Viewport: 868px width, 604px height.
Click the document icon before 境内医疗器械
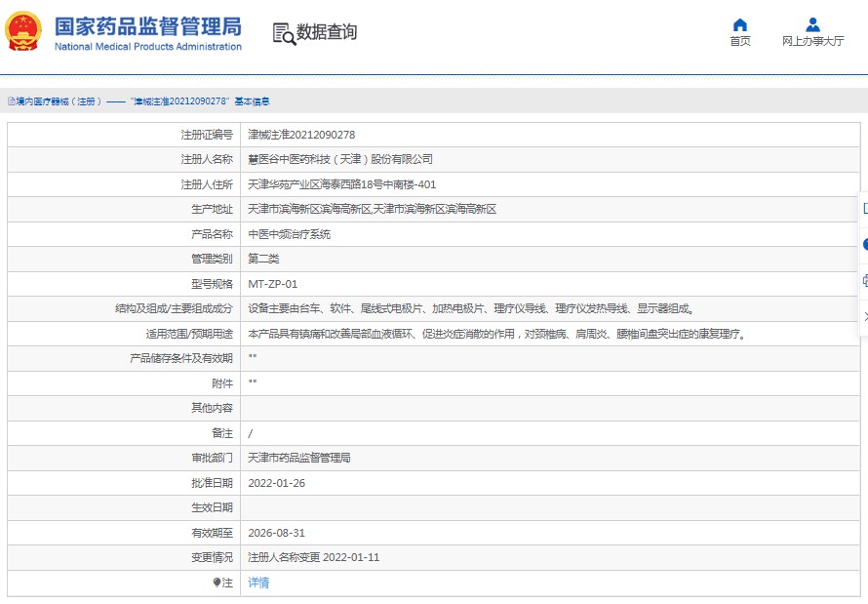point(11,101)
